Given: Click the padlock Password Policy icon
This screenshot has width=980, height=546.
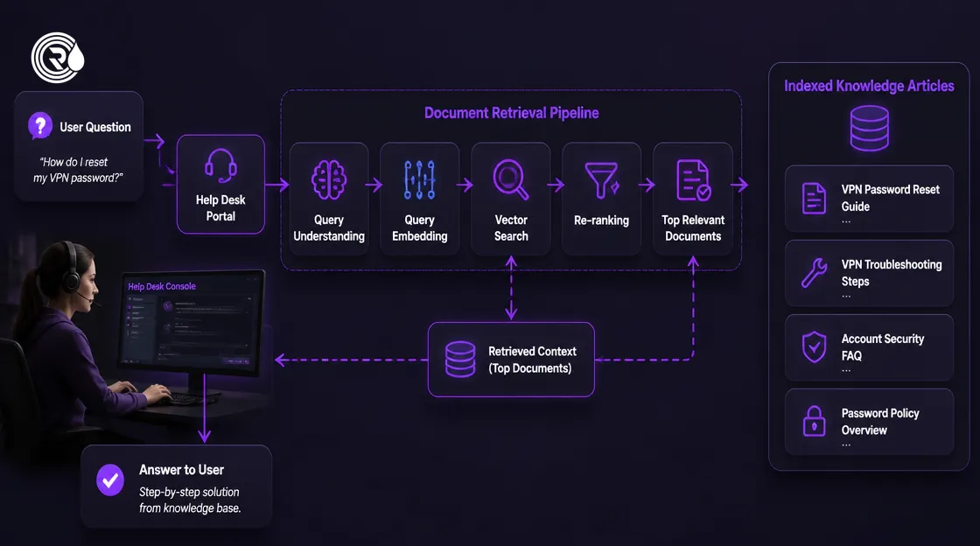Looking at the screenshot, I should click(x=814, y=421).
